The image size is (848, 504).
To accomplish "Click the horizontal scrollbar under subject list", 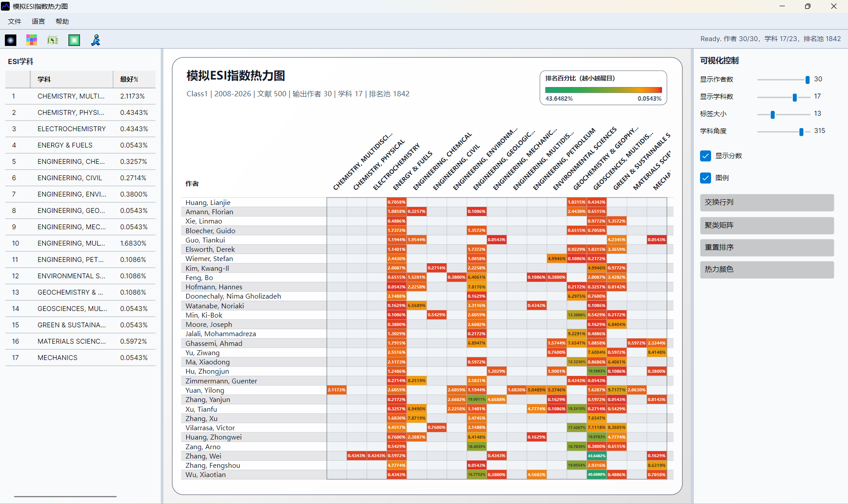I will pos(65,496).
